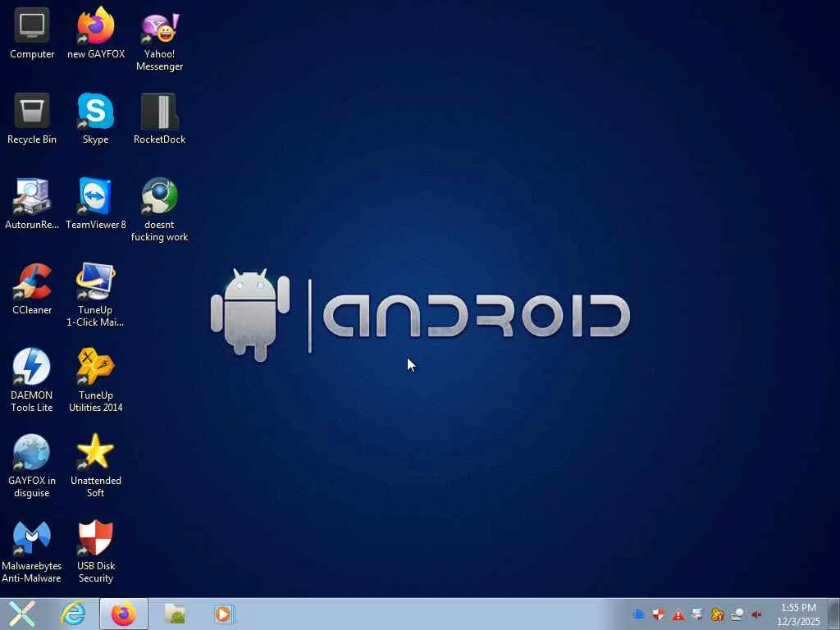This screenshot has height=630, width=840.
Task: Open the clock showing 1:55 PM
Action: 798,614
